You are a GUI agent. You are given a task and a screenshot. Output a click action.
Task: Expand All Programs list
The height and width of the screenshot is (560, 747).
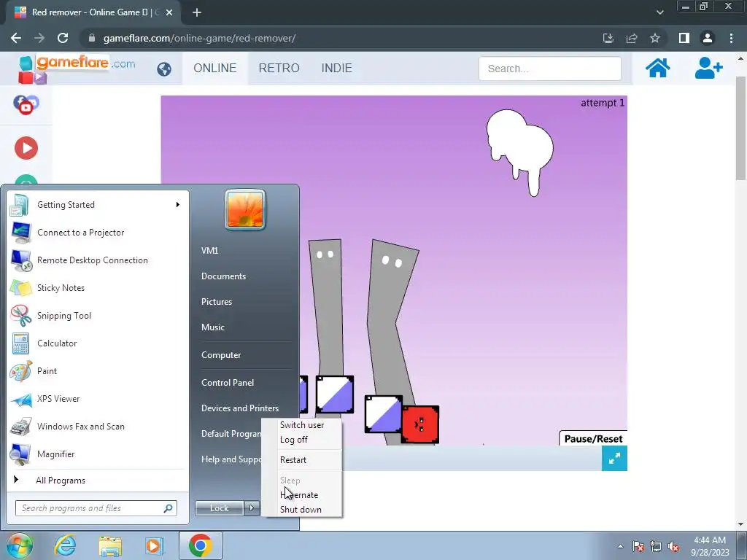61,481
